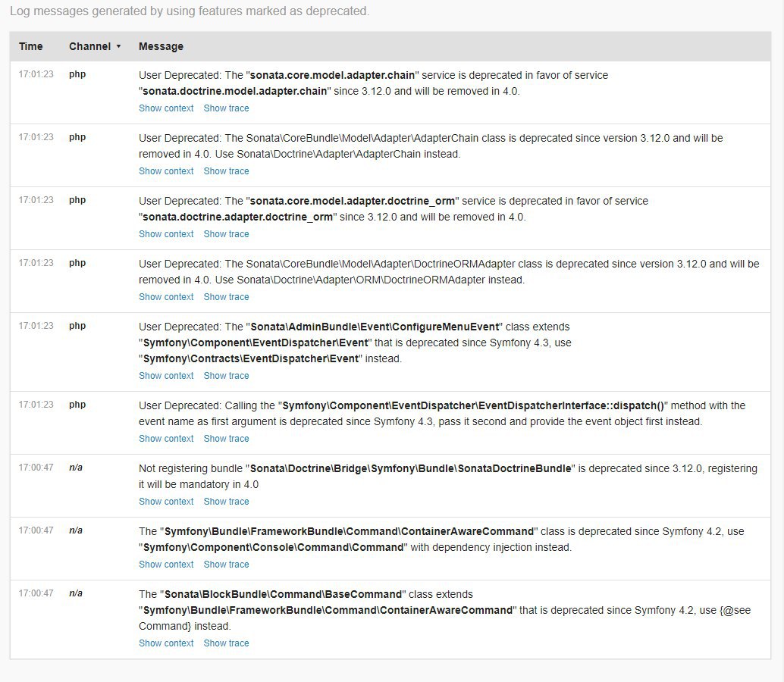Click the 17:01:23 time of the EventDispatcherInterface::dispatch() row
Viewport: 784px width, 682px height.
coord(36,404)
